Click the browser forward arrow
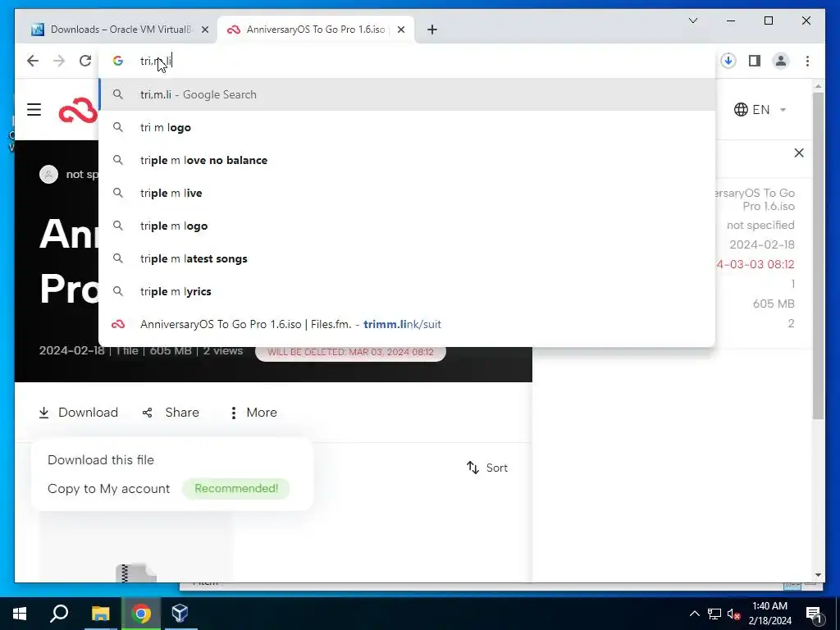Screen dimensions: 840x630 point(59,61)
